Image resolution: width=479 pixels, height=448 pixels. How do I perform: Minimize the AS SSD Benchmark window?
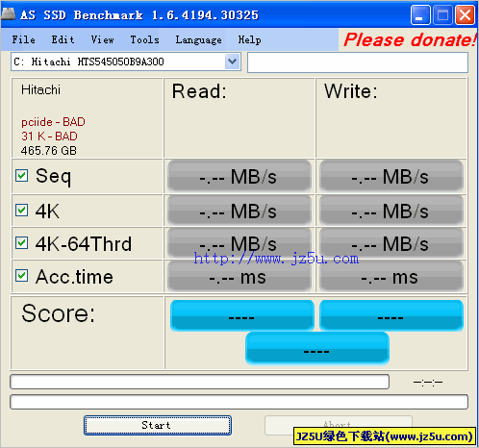pyautogui.click(x=420, y=14)
